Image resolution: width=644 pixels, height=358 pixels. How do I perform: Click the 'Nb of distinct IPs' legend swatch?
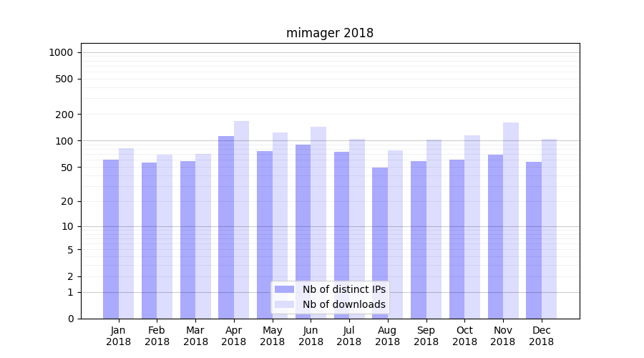(284, 289)
